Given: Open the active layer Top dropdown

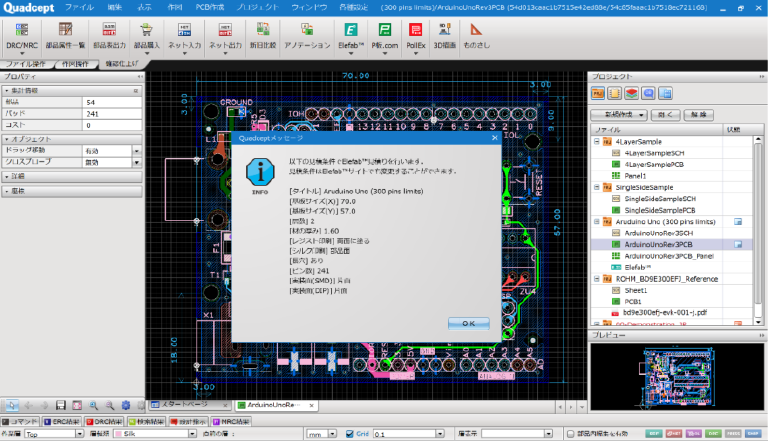Looking at the screenshot, I should pos(79,434).
